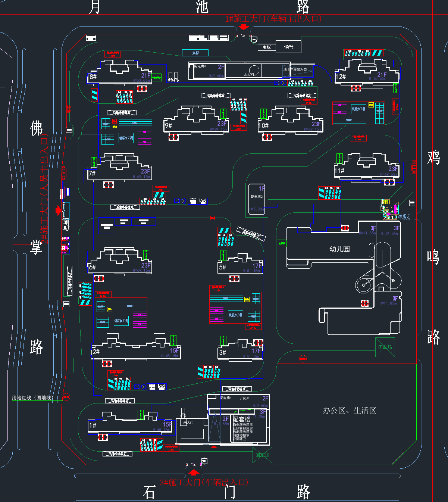
Task: Click the red arrow at 2# west gate
Action: pyautogui.click(x=59, y=211)
